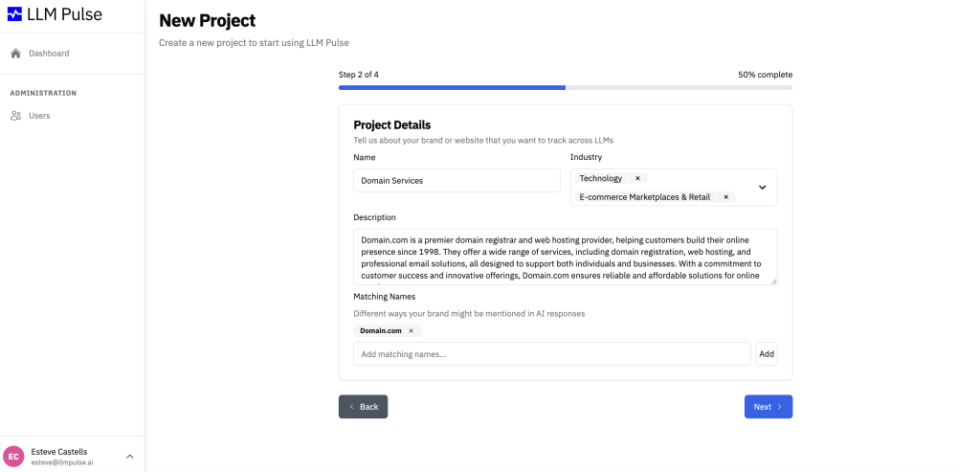Click the Description resize handle

pyautogui.click(x=774, y=281)
